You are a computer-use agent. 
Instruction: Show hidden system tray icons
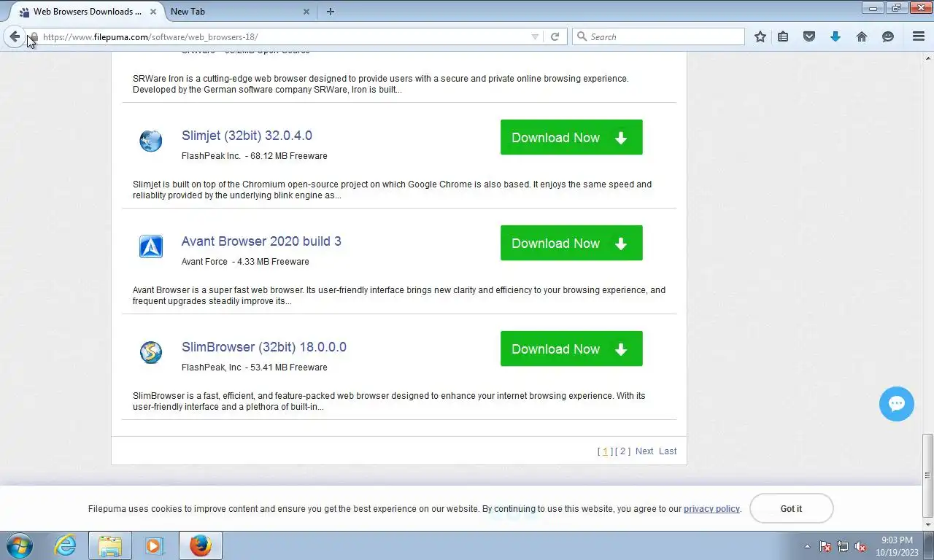pos(807,546)
